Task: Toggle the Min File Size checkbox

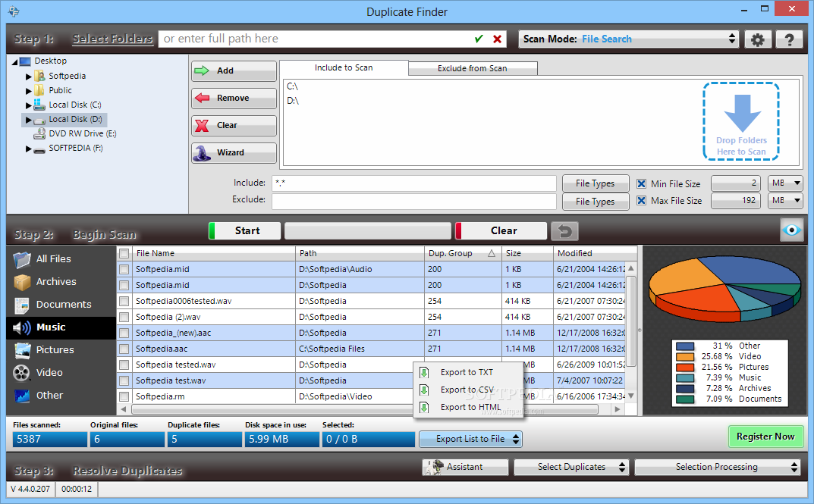Action: (642, 184)
